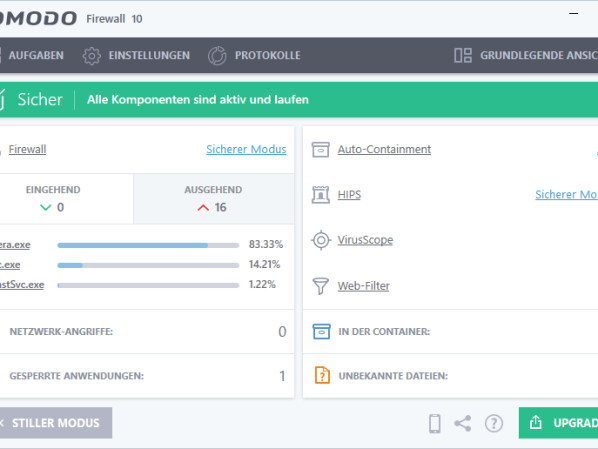The height and width of the screenshot is (449, 598).
Task: Click the green incoming arrow icon
Action: click(x=45, y=208)
